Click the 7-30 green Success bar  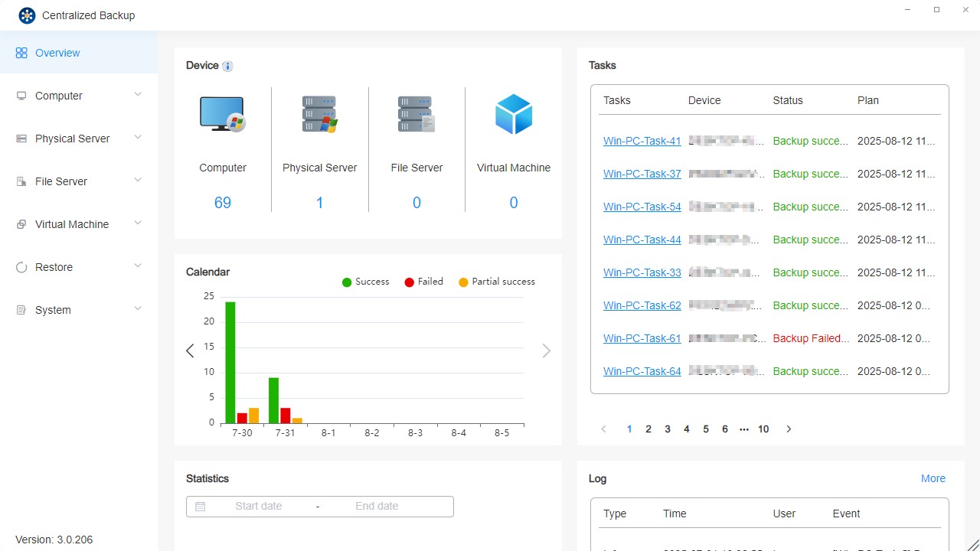pos(230,363)
